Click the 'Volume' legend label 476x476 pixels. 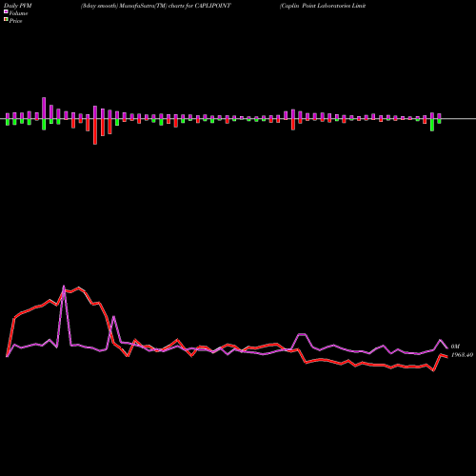[x=18, y=13]
